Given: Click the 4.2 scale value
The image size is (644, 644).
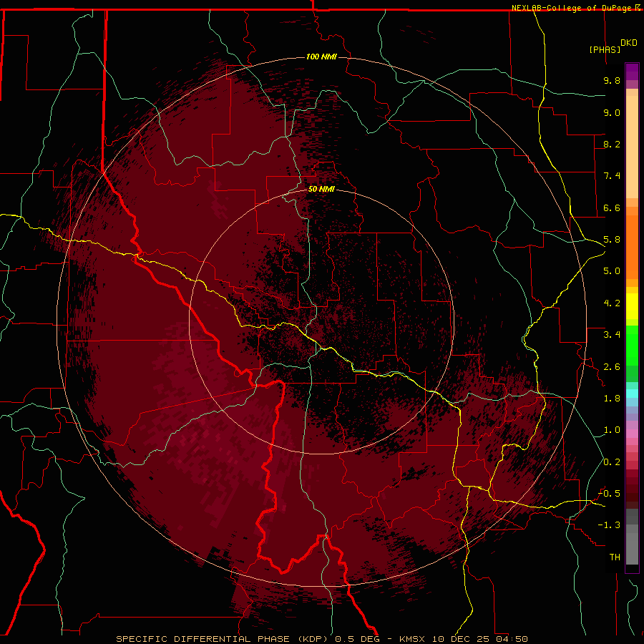Looking at the screenshot, I should click(x=612, y=303).
